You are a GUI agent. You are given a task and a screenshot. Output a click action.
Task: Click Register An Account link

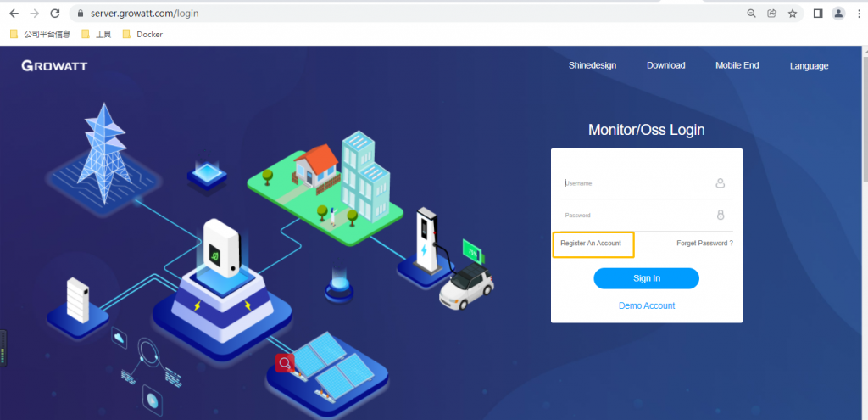point(591,244)
